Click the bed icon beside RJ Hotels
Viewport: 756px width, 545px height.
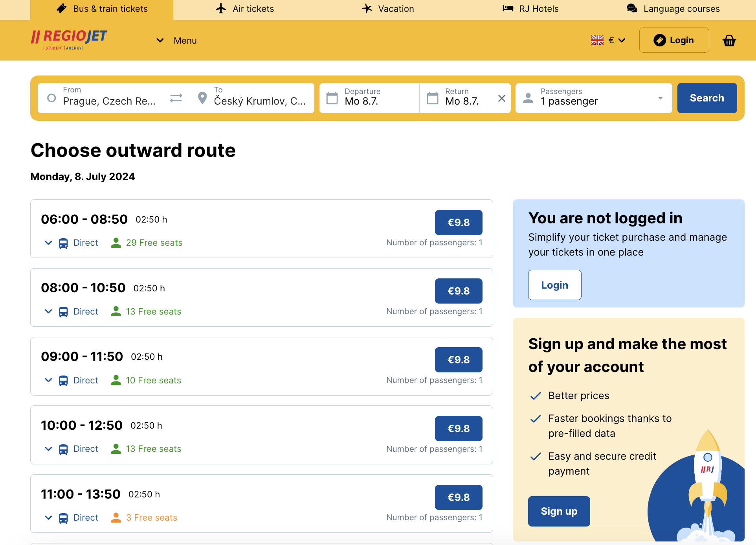tap(508, 8)
